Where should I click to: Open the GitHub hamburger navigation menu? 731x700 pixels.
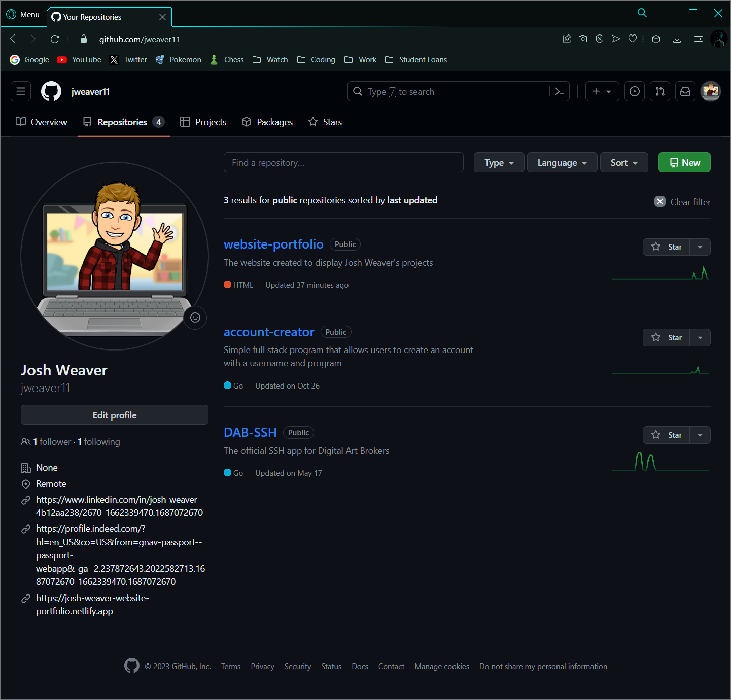(21, 91)
